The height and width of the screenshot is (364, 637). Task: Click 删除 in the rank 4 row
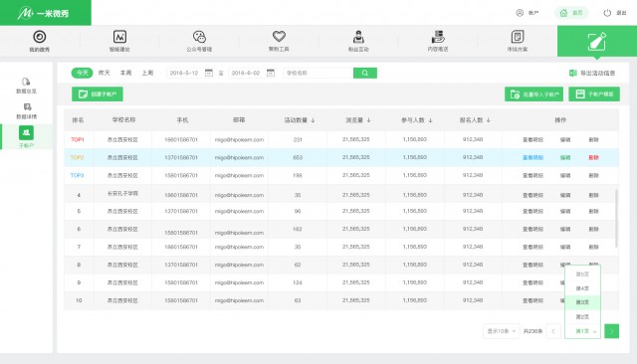[593, 195]
